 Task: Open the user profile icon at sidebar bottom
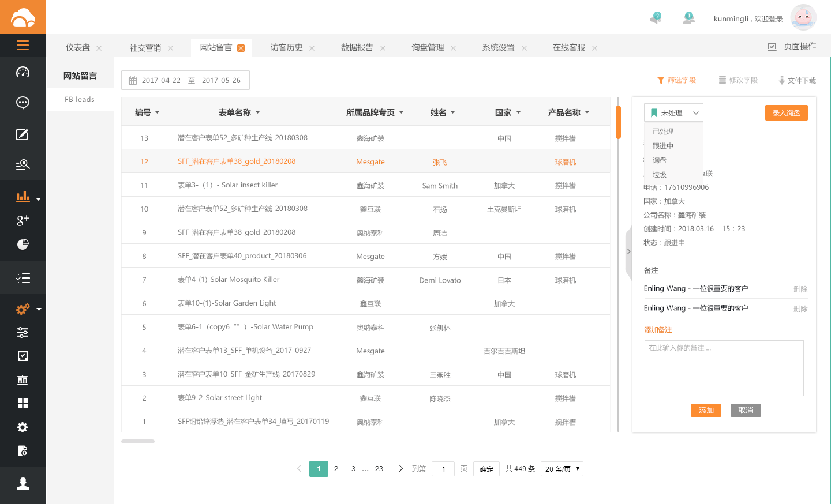[x=23, y=484]
